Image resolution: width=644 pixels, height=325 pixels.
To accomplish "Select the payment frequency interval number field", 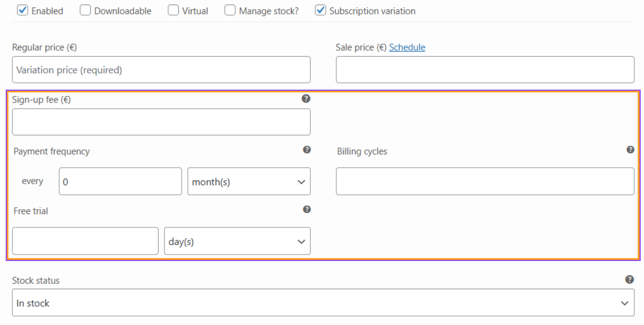I will pos(120,182).
